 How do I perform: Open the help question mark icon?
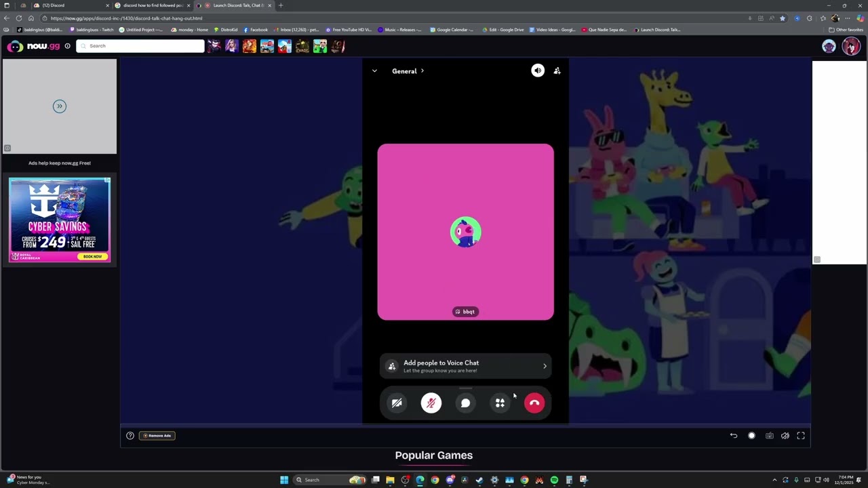pyautogui.click(x=130, y=436)
